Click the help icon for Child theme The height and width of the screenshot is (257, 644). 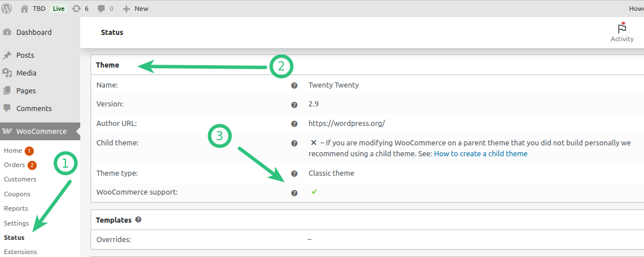coord(294,144)
